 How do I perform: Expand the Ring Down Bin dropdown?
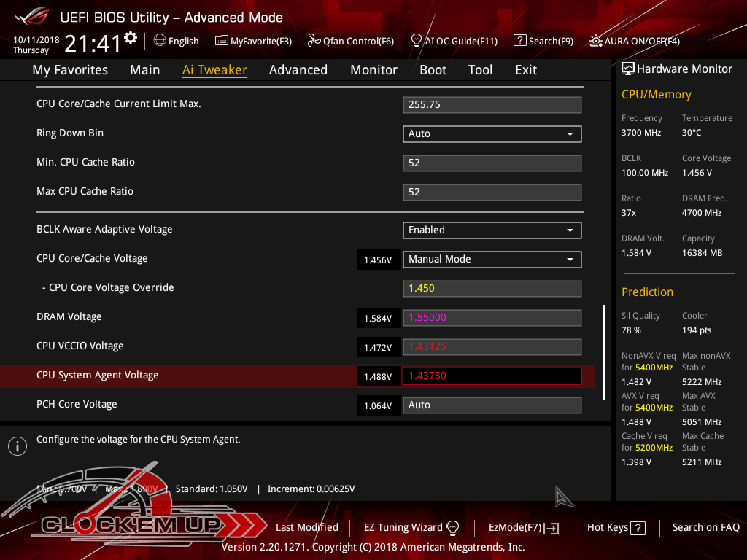(x=492, y=133)
